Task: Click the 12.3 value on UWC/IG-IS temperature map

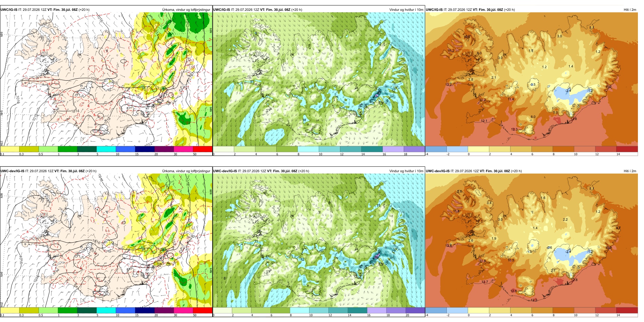Action: click(x=514, y=129)
